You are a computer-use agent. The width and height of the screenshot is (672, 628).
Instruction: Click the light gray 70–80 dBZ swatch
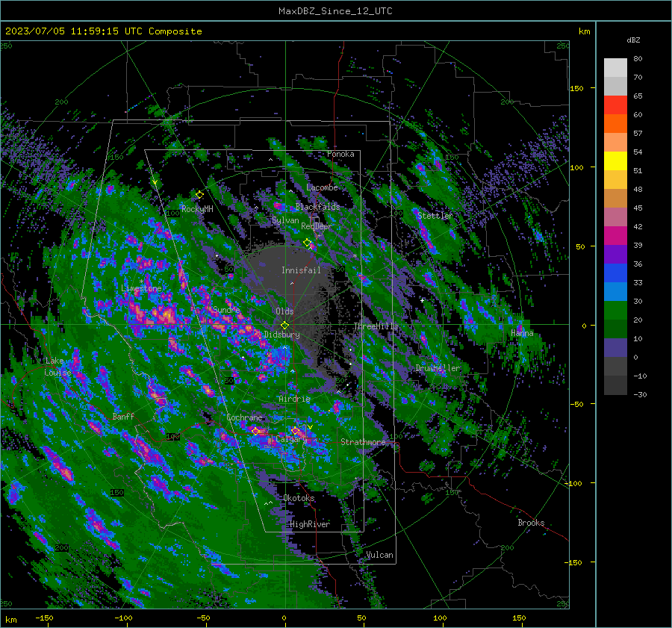coord(615,68)
